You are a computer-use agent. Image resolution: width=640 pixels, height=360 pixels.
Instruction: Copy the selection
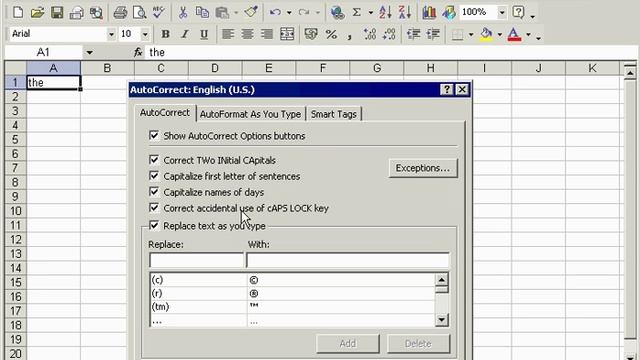(202, 13)
